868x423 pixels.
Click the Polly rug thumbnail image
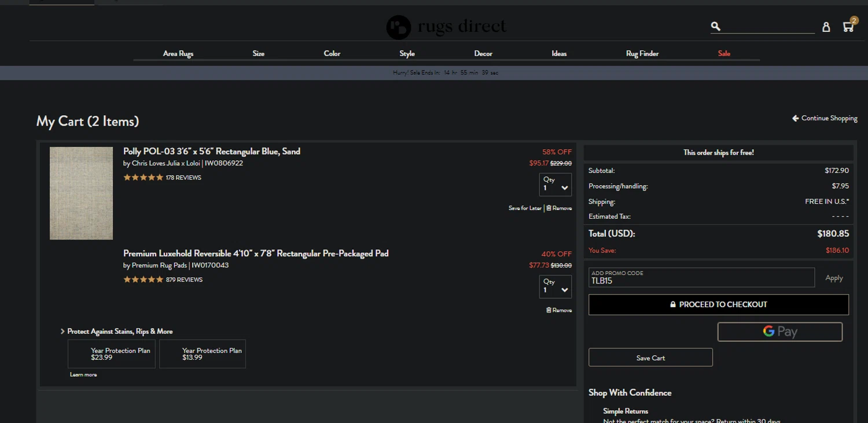[x=81, y=193]
